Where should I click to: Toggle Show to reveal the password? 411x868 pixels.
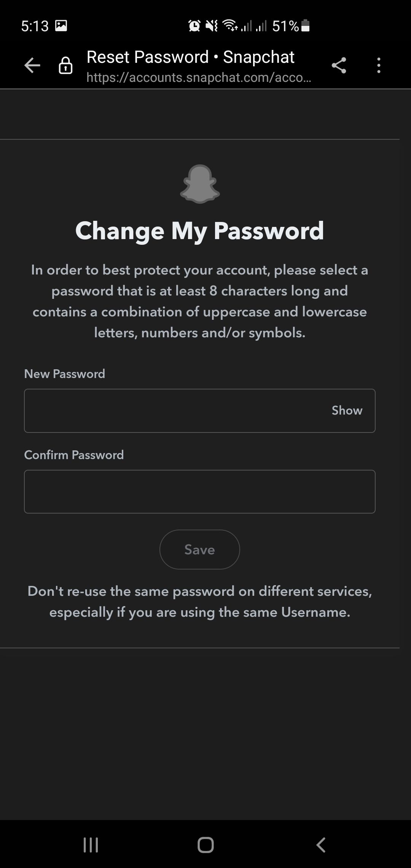tap(347, 410)
